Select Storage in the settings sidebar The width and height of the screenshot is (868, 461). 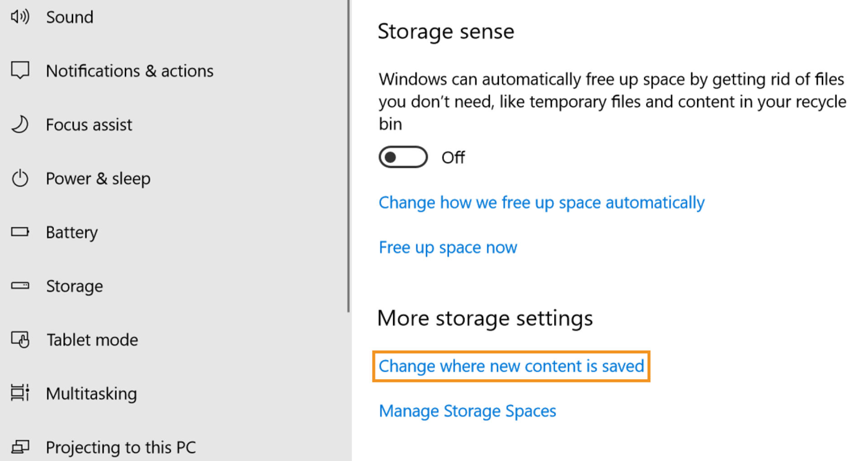75,286
